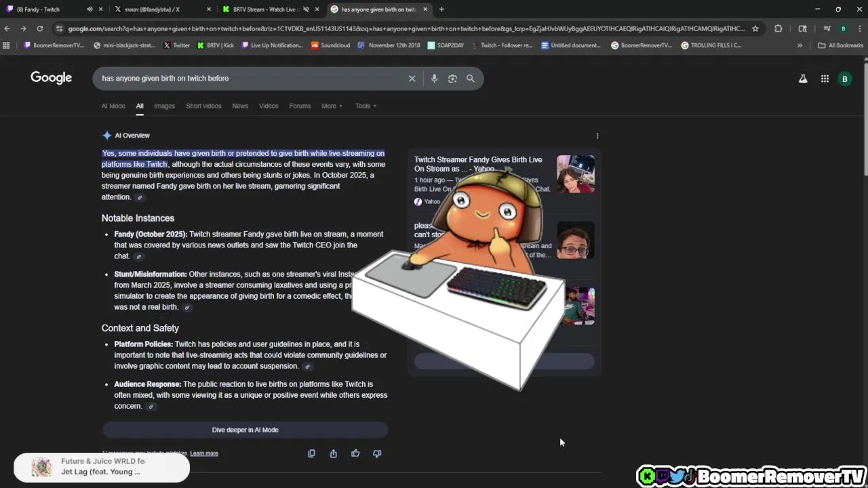Open the Google apps grid

[x=825, y=79]
